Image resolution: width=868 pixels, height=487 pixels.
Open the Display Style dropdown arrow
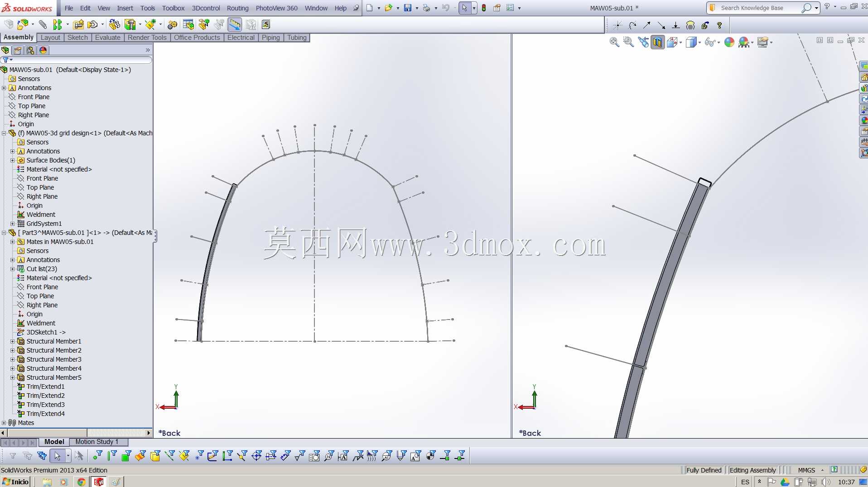point(700,43)
